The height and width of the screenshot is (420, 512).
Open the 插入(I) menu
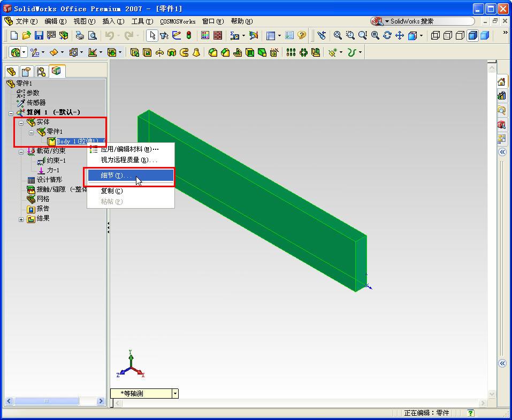(113, 21)
